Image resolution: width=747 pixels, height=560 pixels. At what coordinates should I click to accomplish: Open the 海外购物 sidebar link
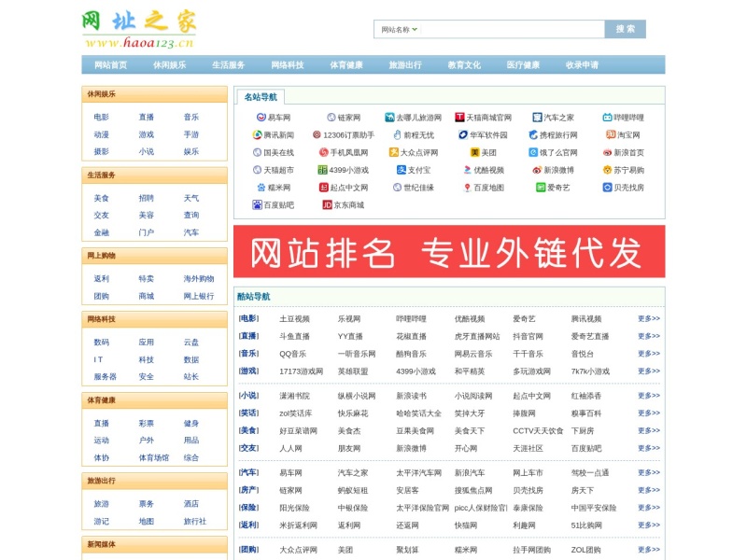point(199,278)
